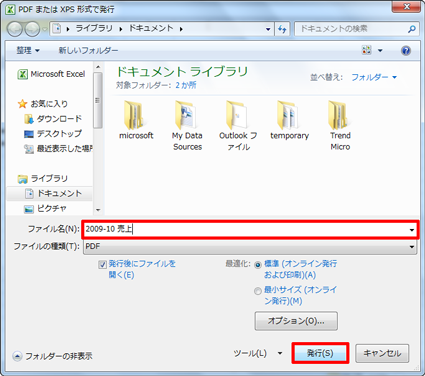Image resolution: width=425 pixels, height=376 pixels.
Task: Open the ツール(L) dropdown
Action: click(258, 353)
